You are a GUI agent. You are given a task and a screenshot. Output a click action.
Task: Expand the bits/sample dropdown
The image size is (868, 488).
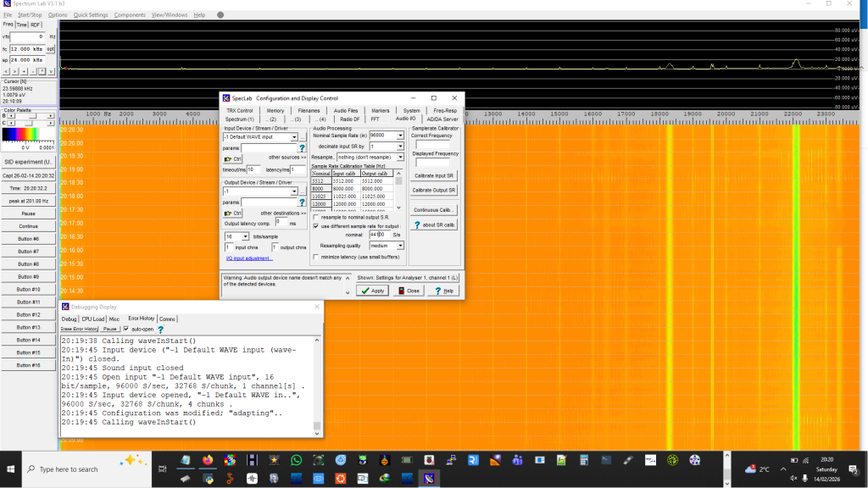point(244,236)
